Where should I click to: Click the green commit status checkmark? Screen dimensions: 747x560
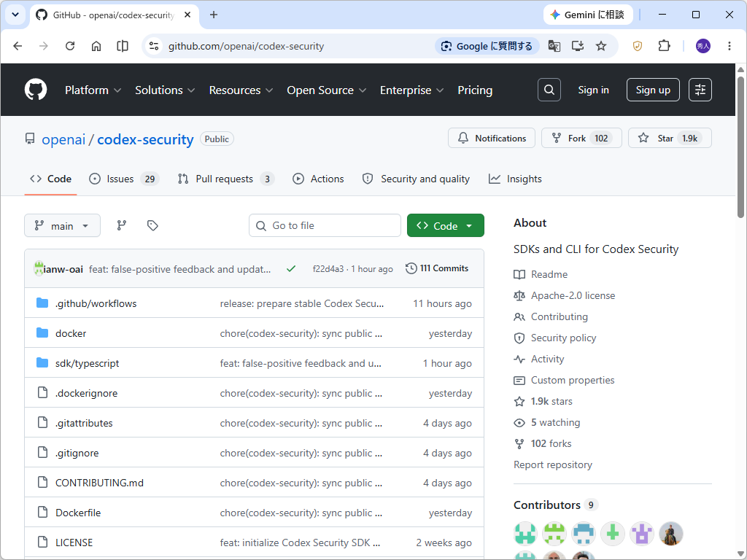(x=291, y=268)
